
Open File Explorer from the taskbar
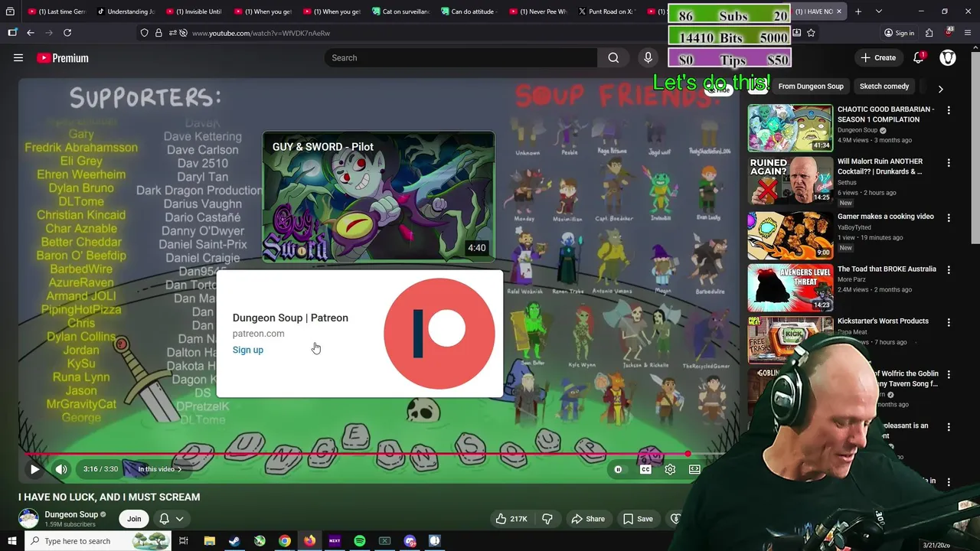[209, 541]
